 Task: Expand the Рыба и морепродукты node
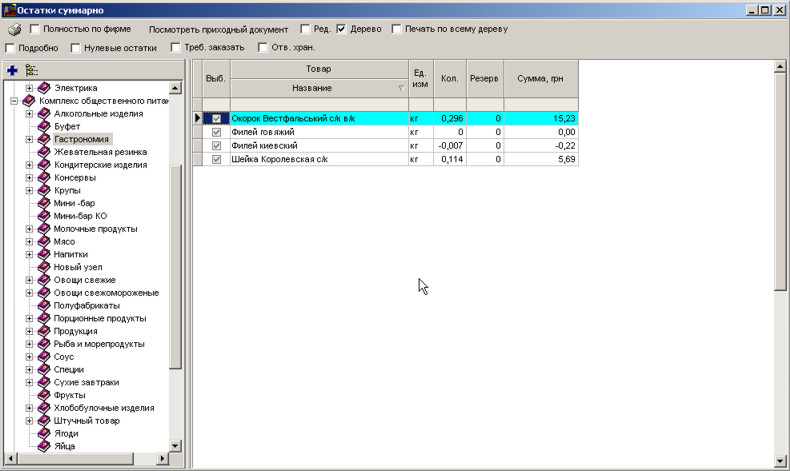30,344
